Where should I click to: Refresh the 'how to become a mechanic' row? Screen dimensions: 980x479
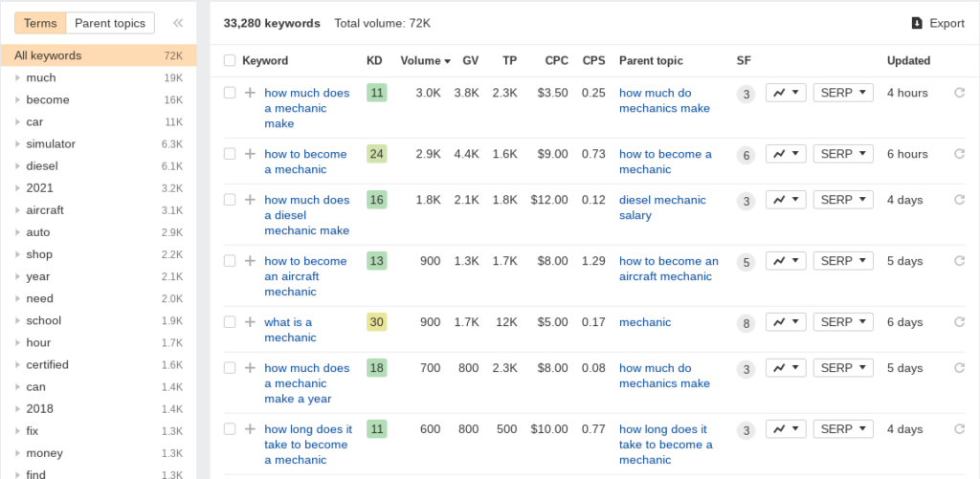(x=959, y=154)
